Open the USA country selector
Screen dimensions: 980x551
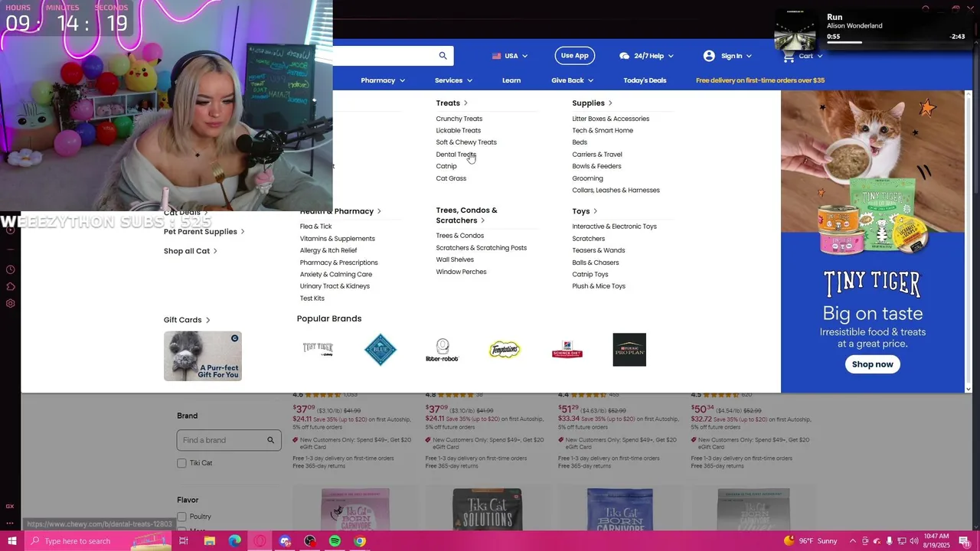[x=510, y=56]
